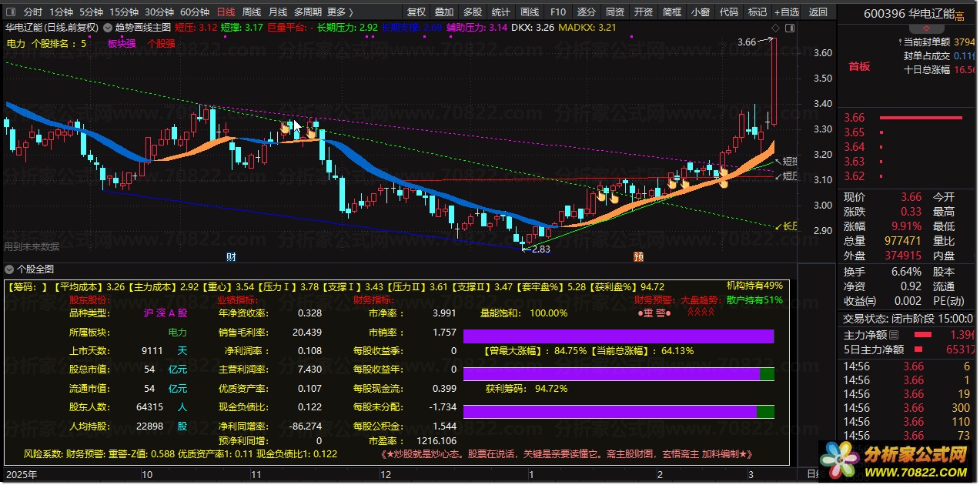Switch to 月线 monthly chart
The image size is (980, 485).
pyautogui.click(x=278, y=12)
